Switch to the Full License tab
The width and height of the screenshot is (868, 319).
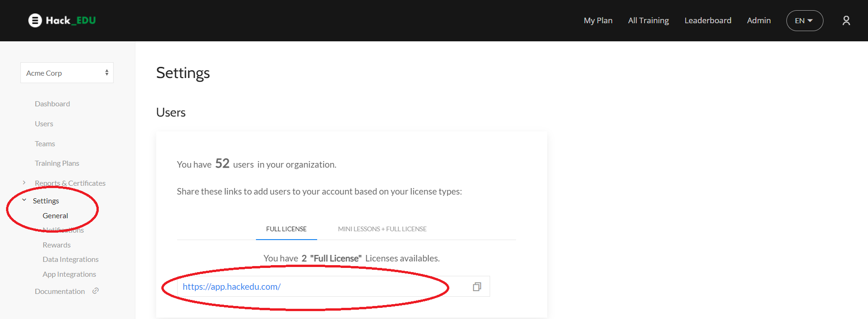tap(286, 229)
